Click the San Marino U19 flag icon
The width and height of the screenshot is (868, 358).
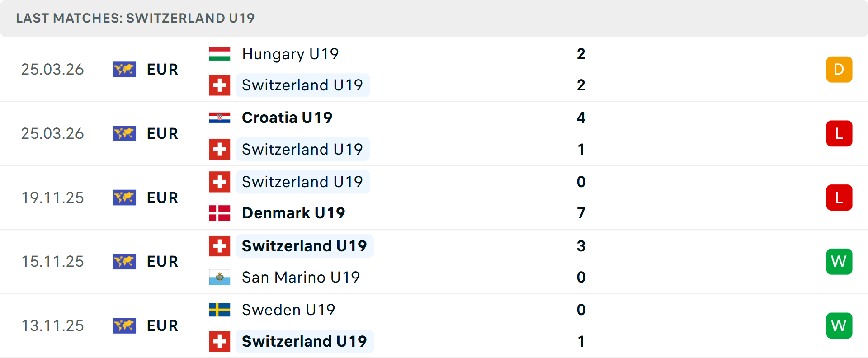(x=220, y=277)
